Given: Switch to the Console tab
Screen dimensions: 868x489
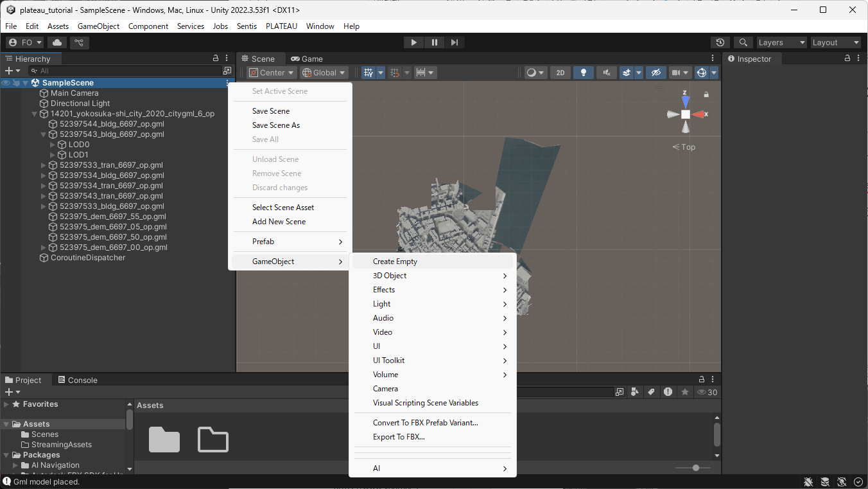Looking at the screenshot, I should click(x=77, y=380).
